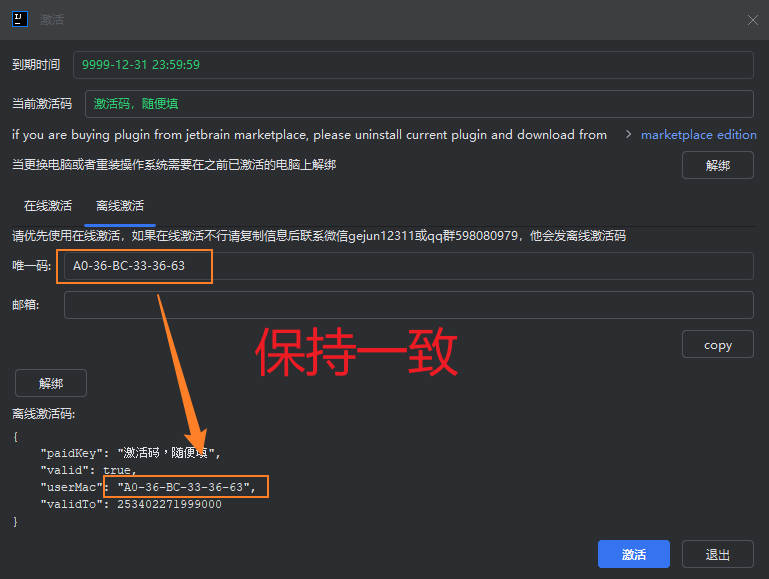Close the activation dialog with the X
This screenshot has height=579, width=769.
752,20
